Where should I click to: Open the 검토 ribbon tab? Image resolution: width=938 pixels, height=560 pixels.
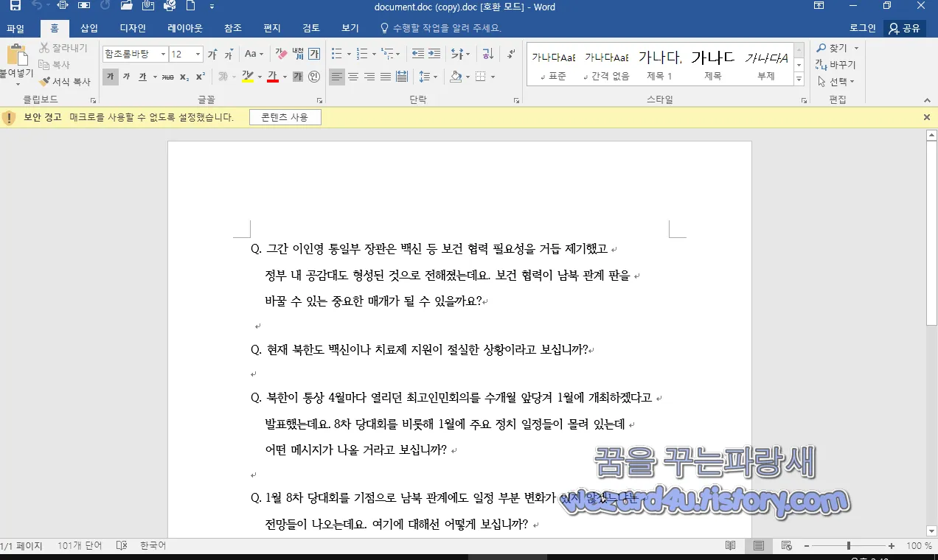(x=310, y=27)
